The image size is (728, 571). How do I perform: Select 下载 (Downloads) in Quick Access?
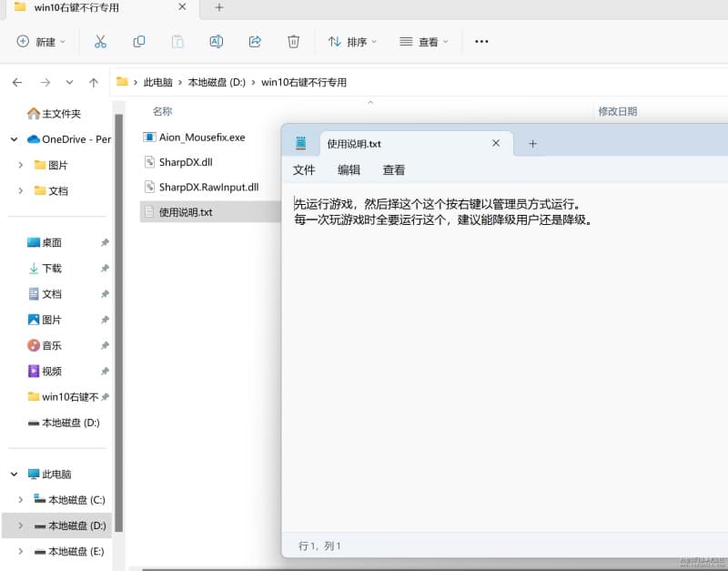point(52,269)
